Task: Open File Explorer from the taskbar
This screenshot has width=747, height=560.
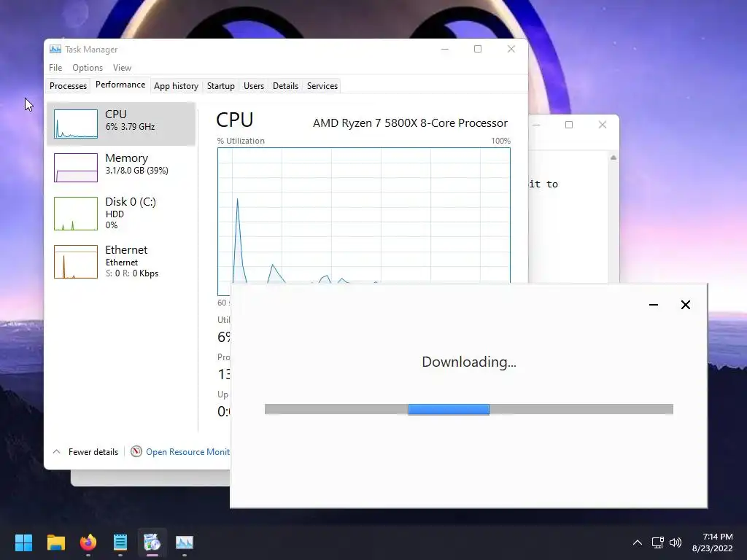Action: pos(55,542)
